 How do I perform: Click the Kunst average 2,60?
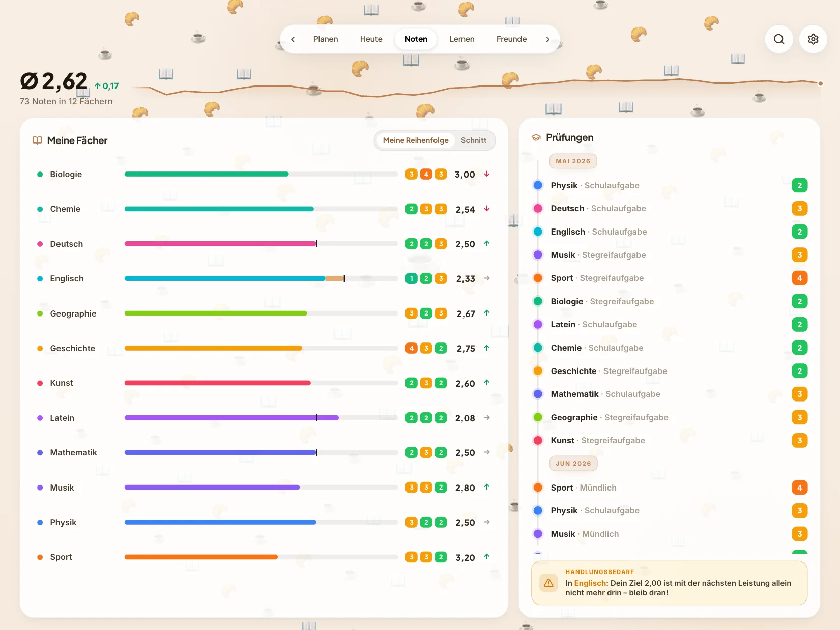[465, 383]
